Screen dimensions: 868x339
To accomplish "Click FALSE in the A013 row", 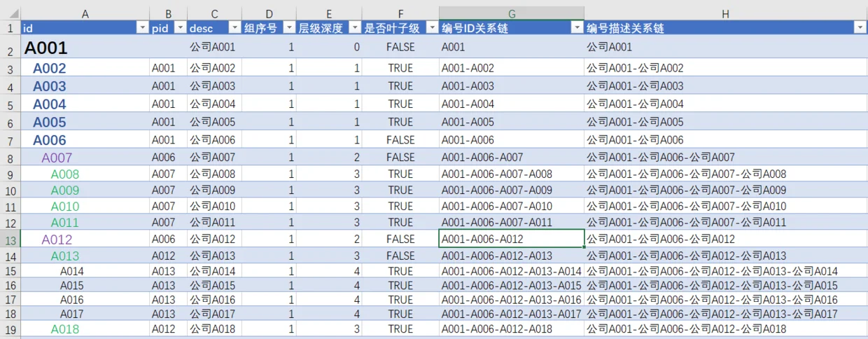I will click(x=400, y=256).
